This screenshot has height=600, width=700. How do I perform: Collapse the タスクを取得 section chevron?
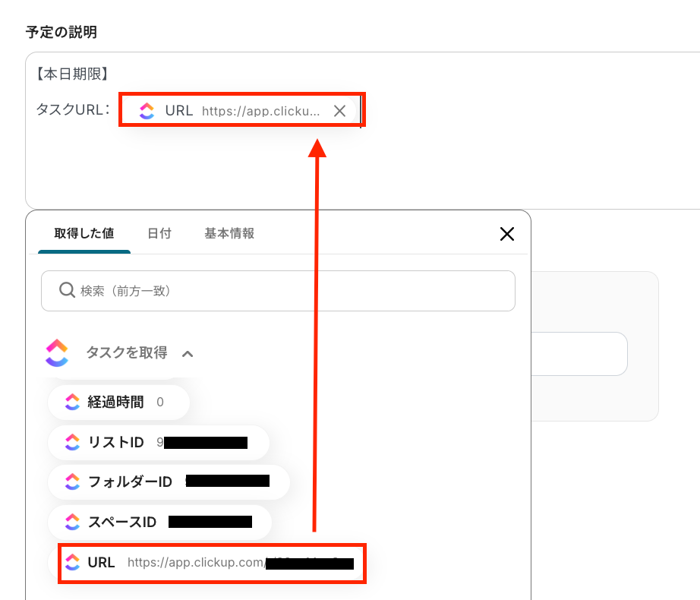point(188,353)
